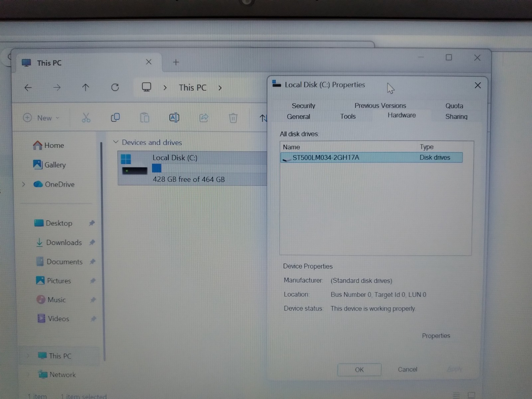Expand the This PC tree node
Viewport: 532px width, 399px height.
tap(28, 356)
